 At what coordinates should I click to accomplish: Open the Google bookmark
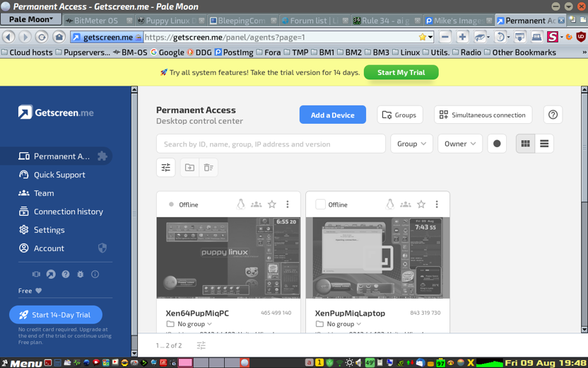point(167,52)
